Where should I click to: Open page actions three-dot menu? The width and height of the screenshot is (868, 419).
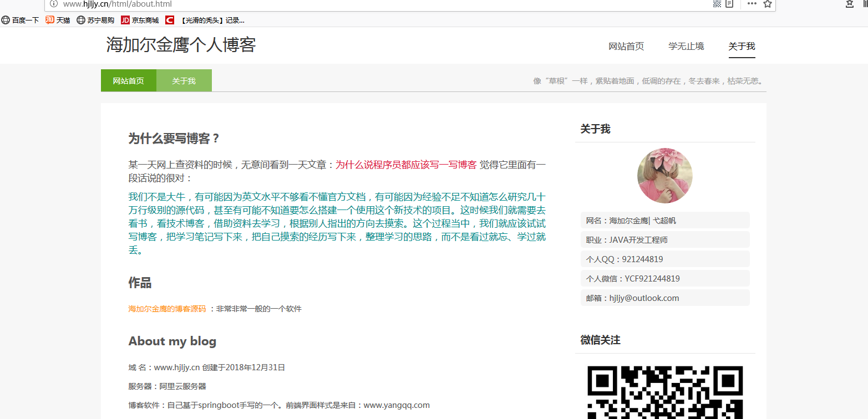click(752, 4)
